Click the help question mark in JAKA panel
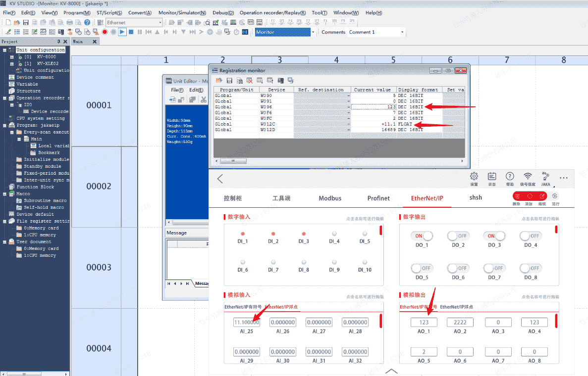 point(510,177)
